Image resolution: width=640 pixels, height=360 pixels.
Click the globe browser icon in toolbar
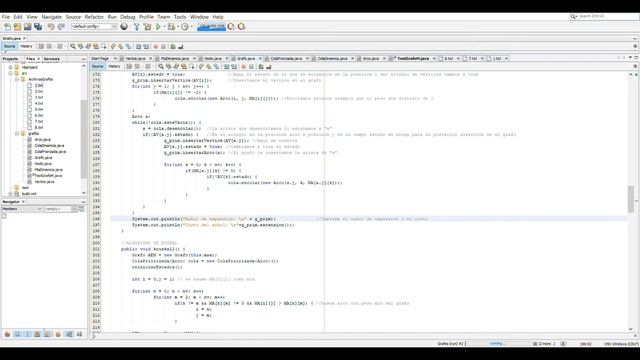(x=124, y=27)
